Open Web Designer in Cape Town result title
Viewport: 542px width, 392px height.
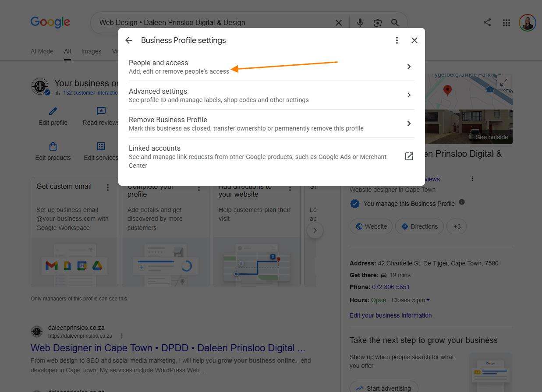tap(168, 348)
